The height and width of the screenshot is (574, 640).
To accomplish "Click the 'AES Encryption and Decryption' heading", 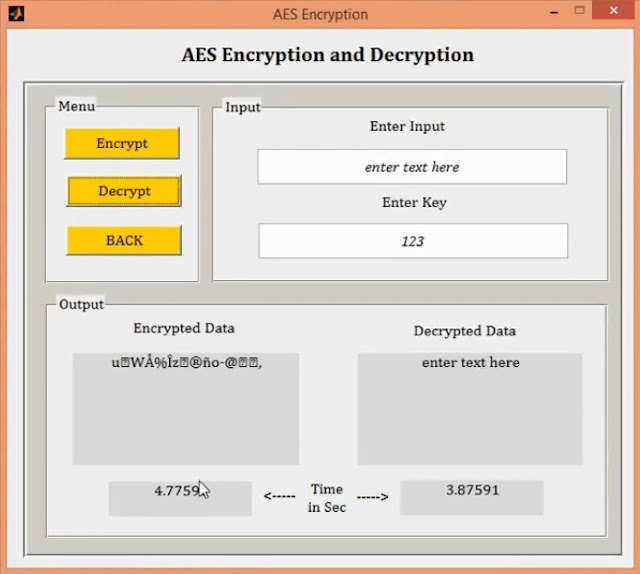I will pyautogui.click(x=328, y=55).
